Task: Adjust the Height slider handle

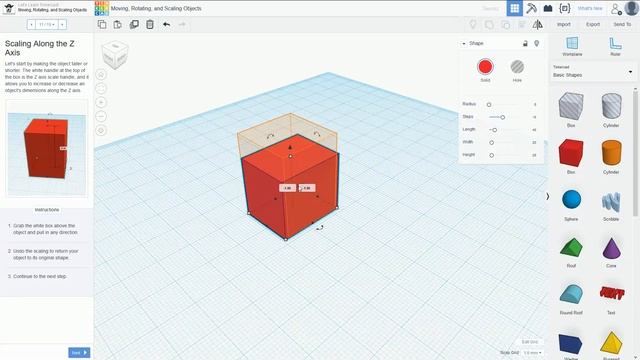Action: coord(491,155)
